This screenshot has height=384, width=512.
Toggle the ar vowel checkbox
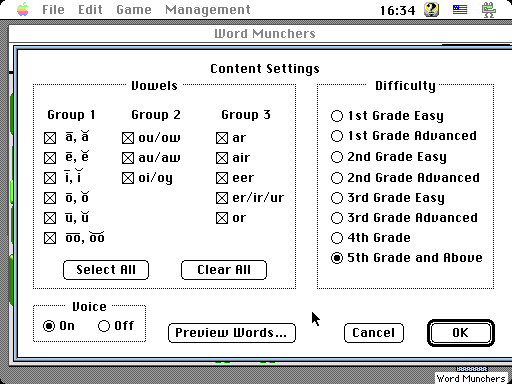click(x=222, y=138)
